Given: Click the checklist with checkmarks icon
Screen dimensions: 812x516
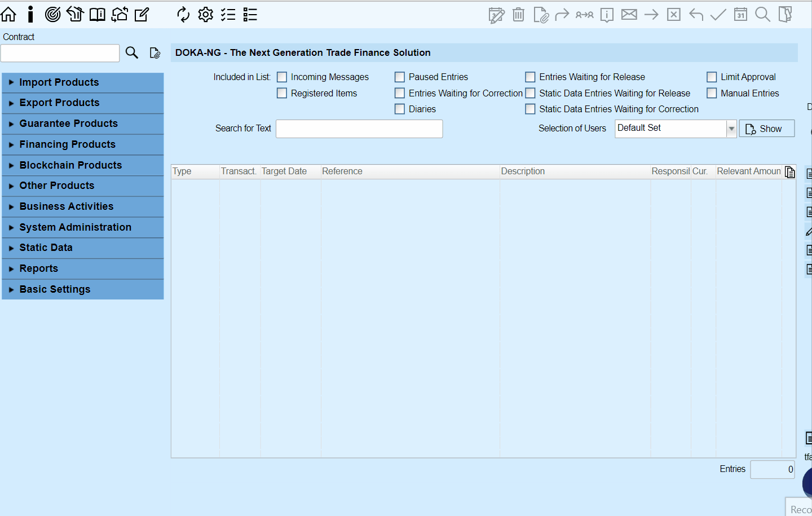Looking at the screenshot, I should pos(228,14).
